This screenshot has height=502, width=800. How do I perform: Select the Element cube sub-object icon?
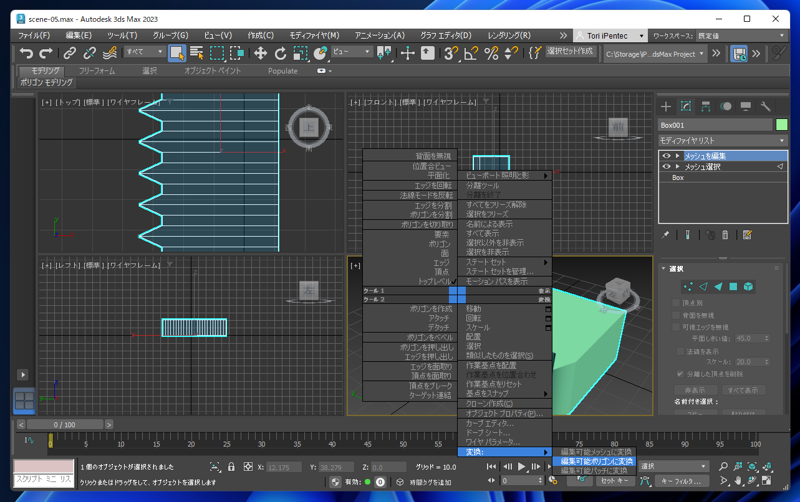click(x=748, y=287)
